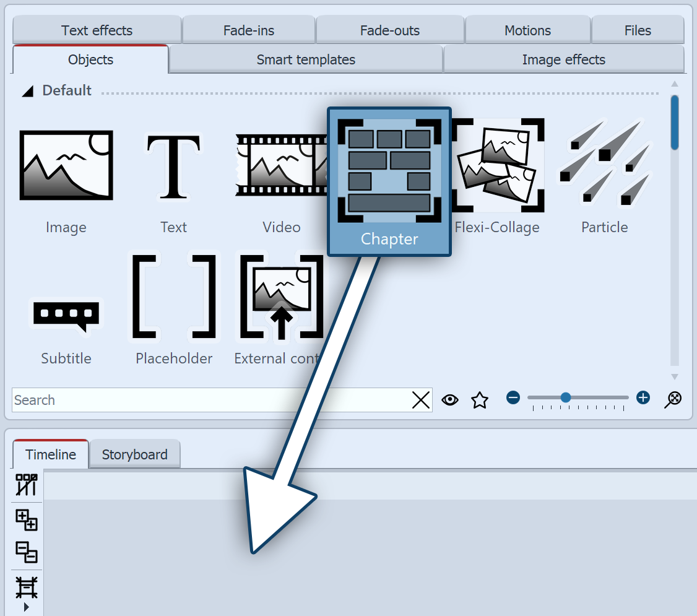Click the Placeholder object icon
This screenshot has height=616, width=697.
[x=174, y=297]
